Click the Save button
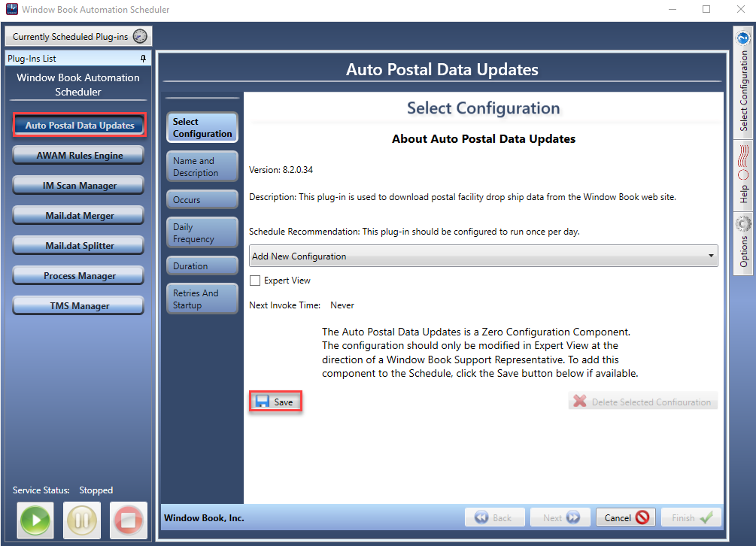756x546 pixels. coord(276,402)
